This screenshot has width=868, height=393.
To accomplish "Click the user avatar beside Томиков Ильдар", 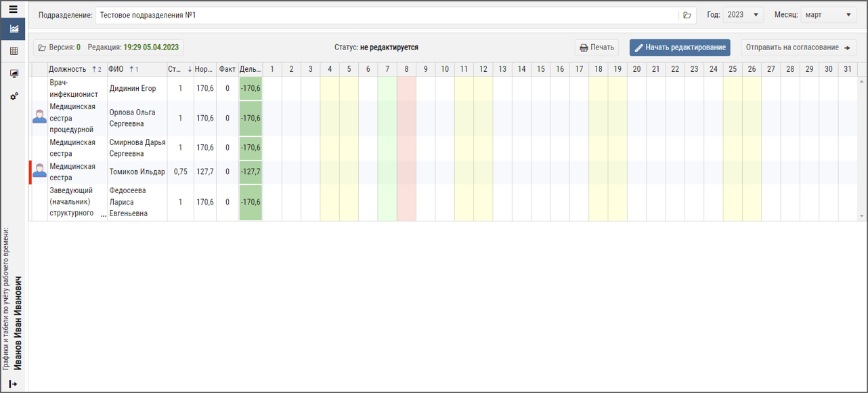I will pyautogui.click(x=39, y=171).
